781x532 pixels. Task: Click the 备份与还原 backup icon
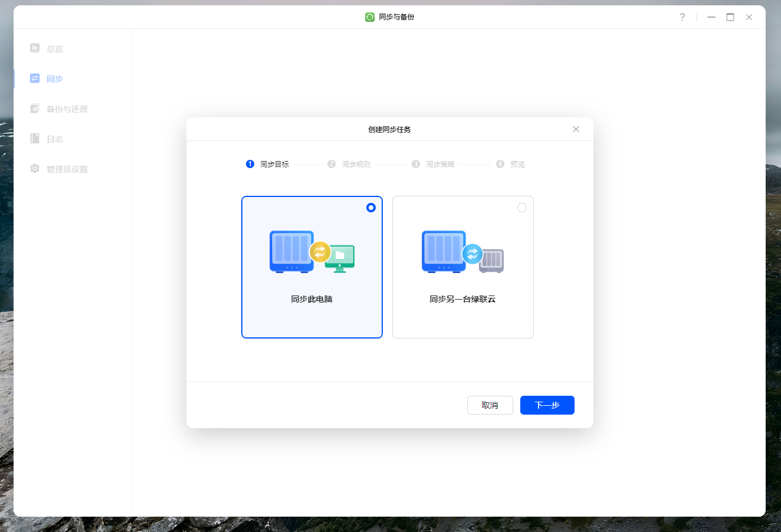[35, 108]
